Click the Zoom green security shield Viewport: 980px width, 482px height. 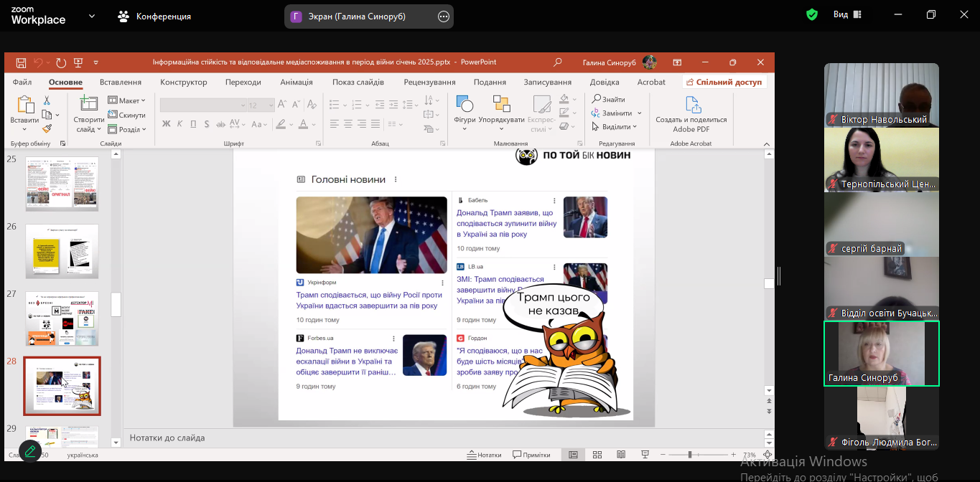(x=812, y=14)
